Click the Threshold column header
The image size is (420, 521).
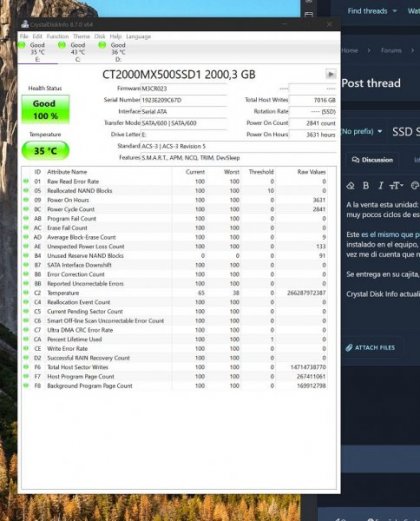coord(261,172)
